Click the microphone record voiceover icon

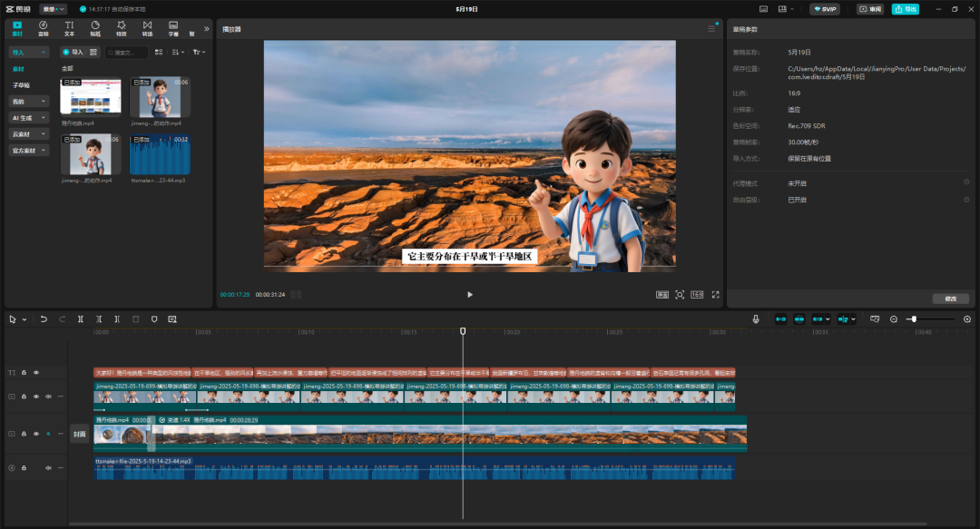(x=756, y=319)
